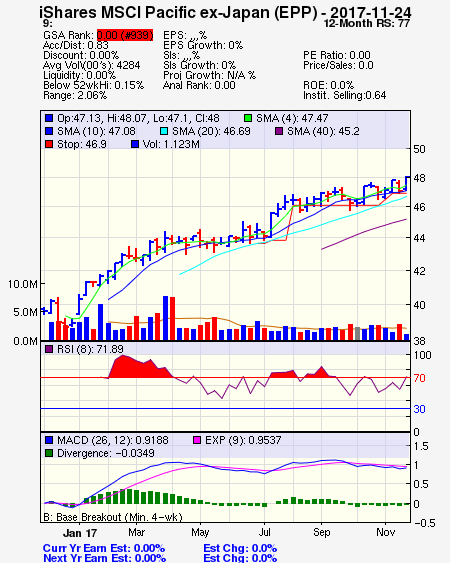Click the blue OHLC legend swatch
The height and width of the screenshot is (563, 450).
[49, 118]
